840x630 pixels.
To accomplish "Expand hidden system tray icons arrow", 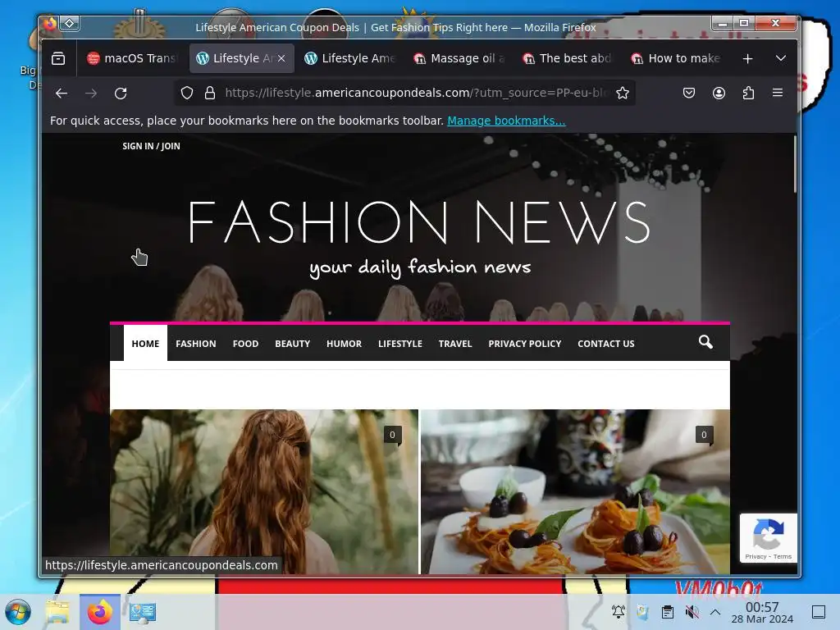I will [715, 612].
